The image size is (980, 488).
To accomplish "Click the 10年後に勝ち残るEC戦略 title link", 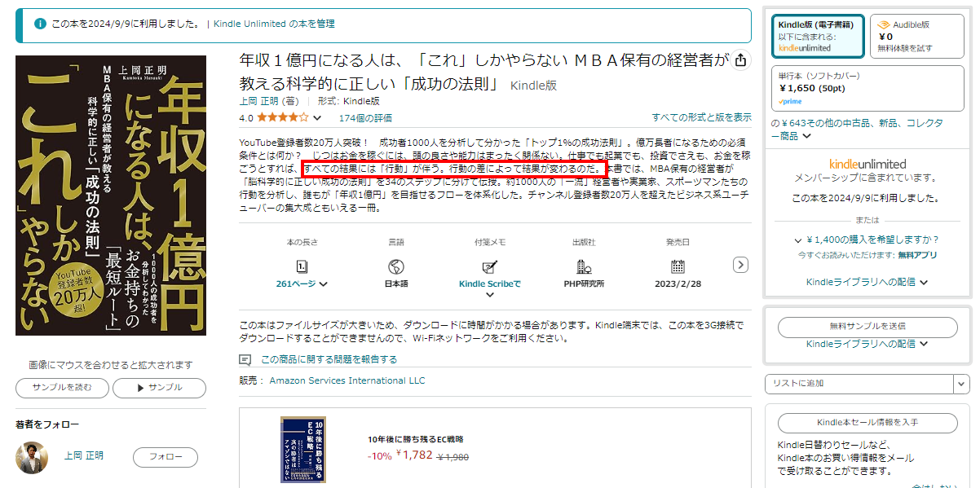I will tap(416, 439).
